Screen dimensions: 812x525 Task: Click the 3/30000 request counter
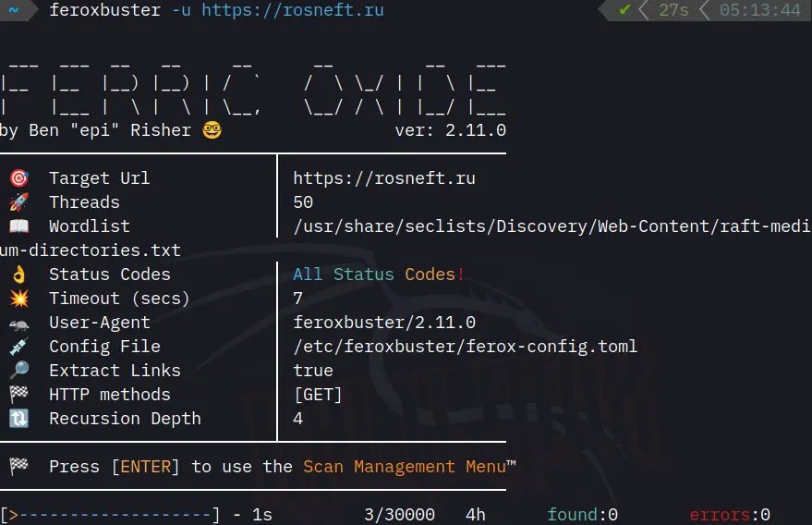tap(399, 515)
